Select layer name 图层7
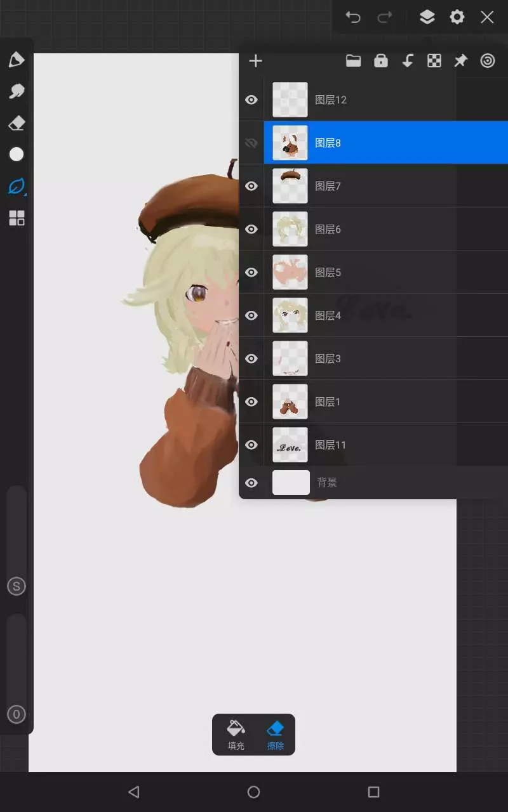Screen dimensions: 508x812 tap(328, 186)
